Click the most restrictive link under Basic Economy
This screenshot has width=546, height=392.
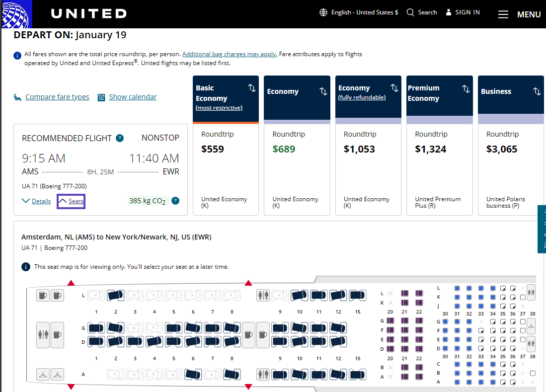coord(219,108)
